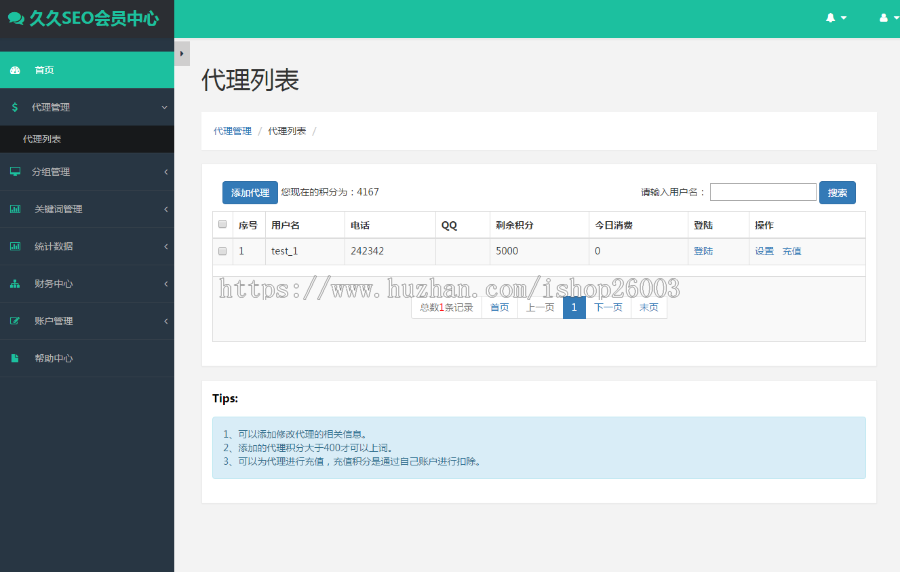Expand the 关键词管理 chevron

coord(166,209)
